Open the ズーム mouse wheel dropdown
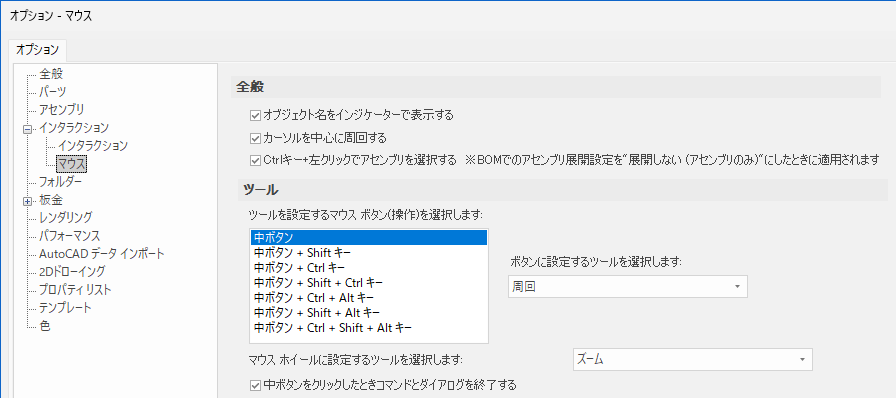896x398 pixels. (692, 360)
